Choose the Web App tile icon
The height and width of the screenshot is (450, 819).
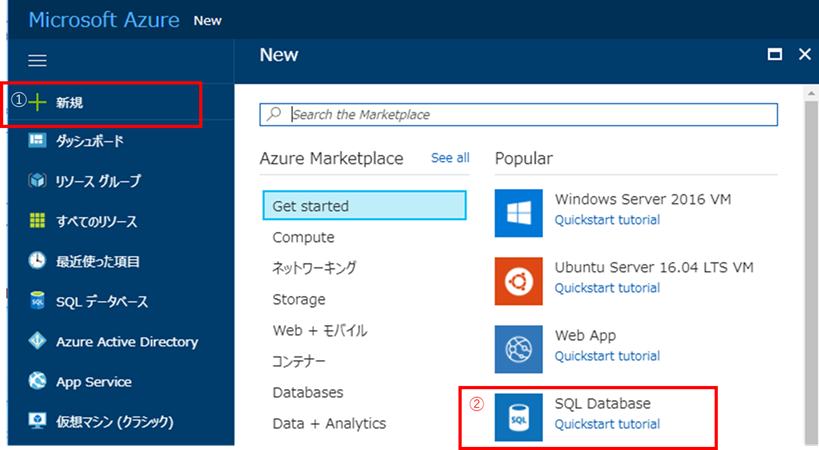coord(519,349)
